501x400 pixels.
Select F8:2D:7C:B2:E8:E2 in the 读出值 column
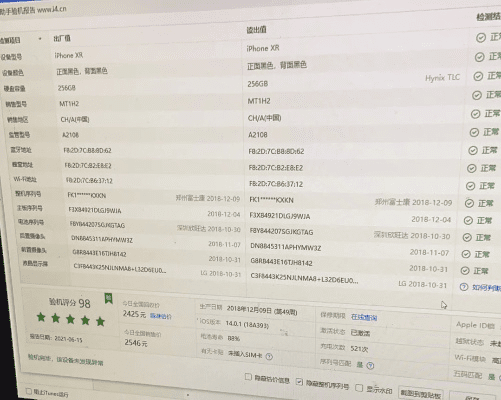click(276, 168)
